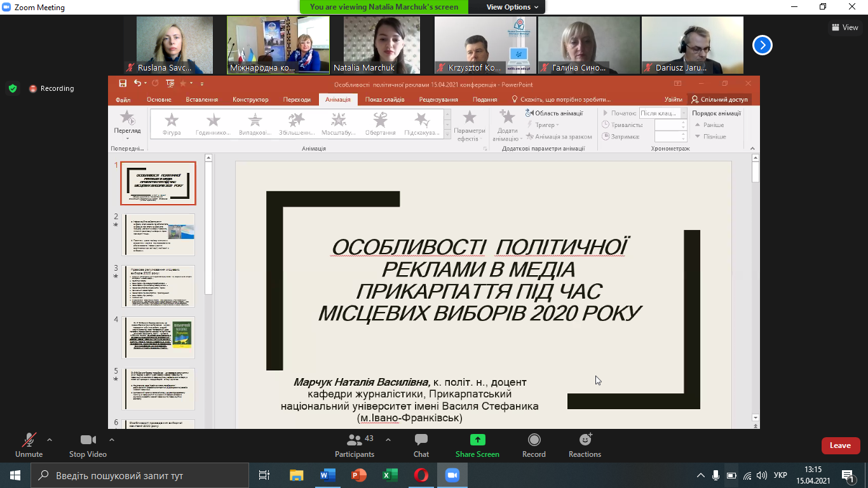The width and height of the screenshot is (868, 488).
Task: Switch layout using the View button
Action: [844, 27]
